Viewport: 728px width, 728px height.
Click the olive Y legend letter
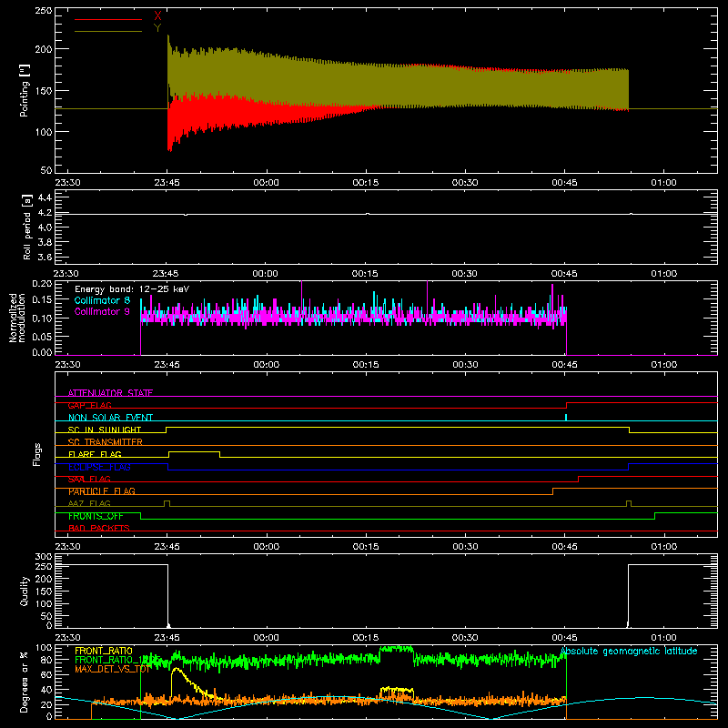click(157, 28)
